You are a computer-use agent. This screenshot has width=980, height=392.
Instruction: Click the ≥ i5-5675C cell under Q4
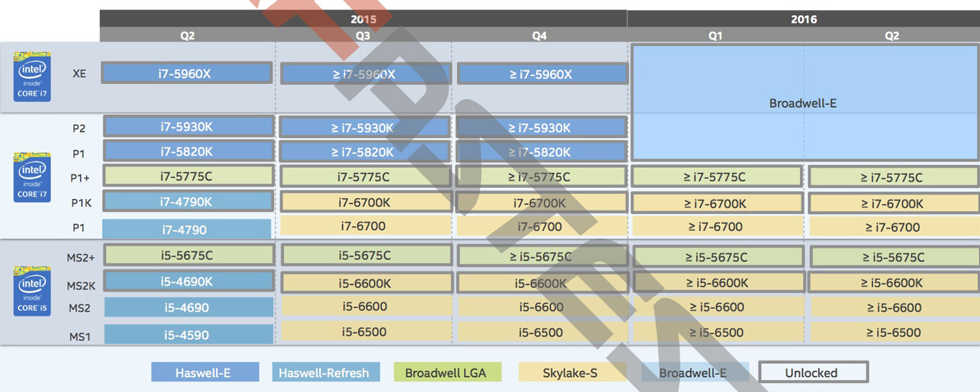542,256
